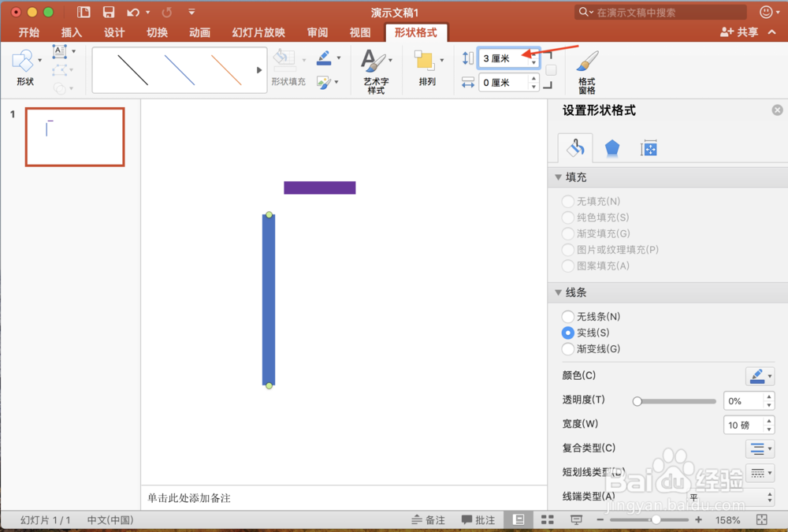The width and height of the screenshot is (788, 532).
Task: Click the shape effects icon
Action: point(324,82)
